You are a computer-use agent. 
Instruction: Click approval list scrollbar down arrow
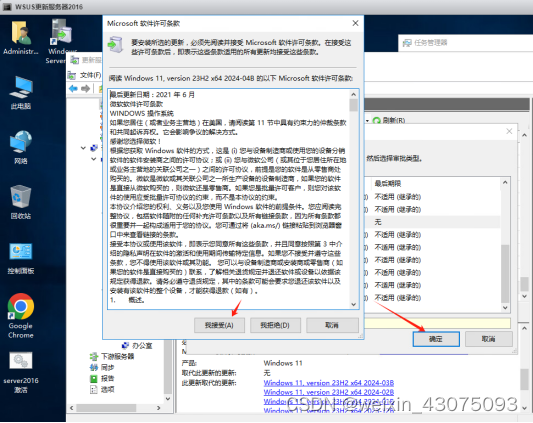pyautogui.click(x=505, y=307)
